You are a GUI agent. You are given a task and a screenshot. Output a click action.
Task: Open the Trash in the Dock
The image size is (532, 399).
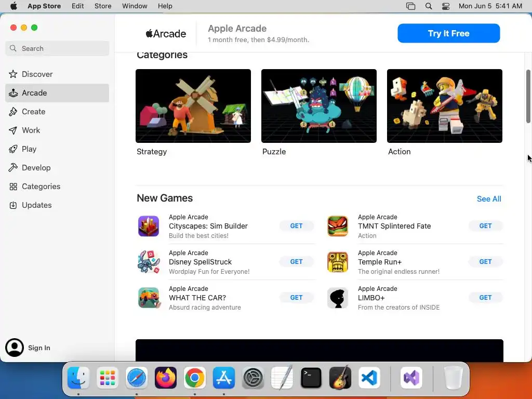453,378
